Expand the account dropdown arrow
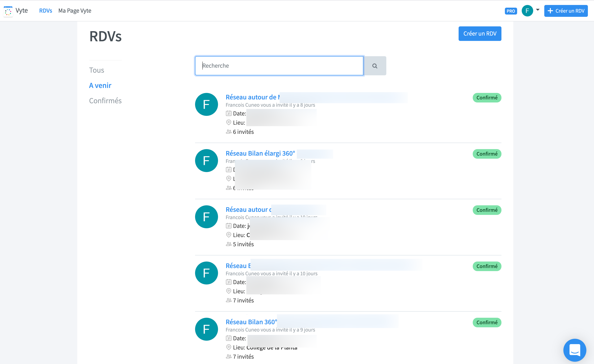This screenshot has width=594, height=364. click(x=538, y=10)
